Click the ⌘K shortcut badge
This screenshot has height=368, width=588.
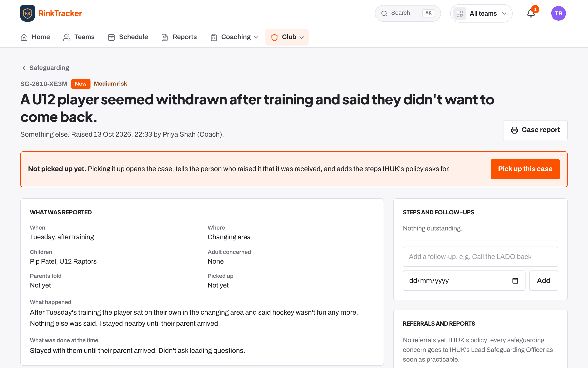pyautogui.click(x=428, y=13)
